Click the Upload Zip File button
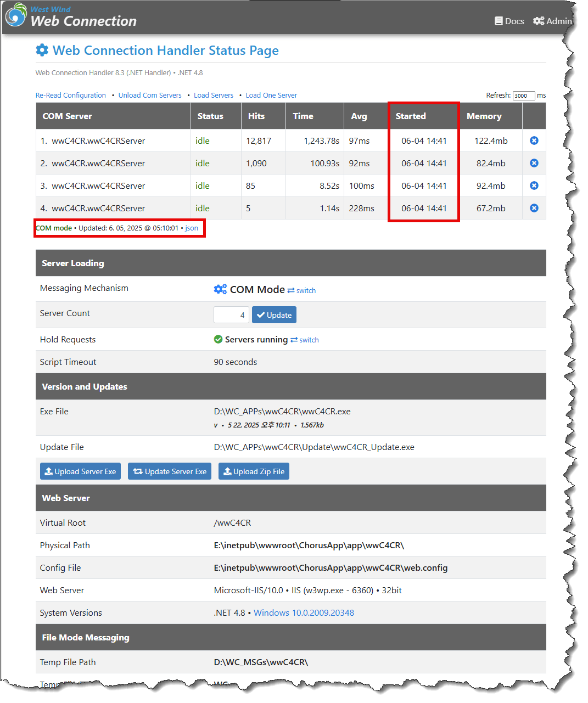Image resolution: width=588 pixels, height=703 pixels. 254,471
